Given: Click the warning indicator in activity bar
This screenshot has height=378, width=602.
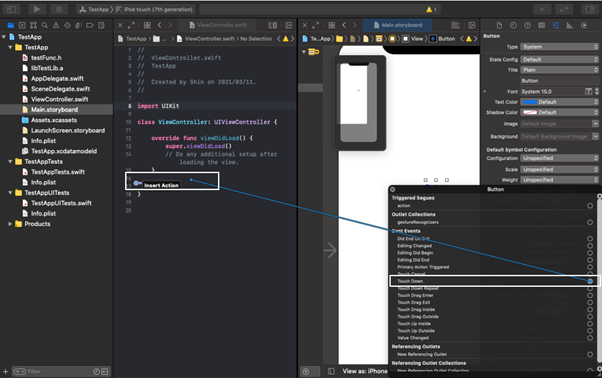Looking at the screenshot, I should [431, 9].
